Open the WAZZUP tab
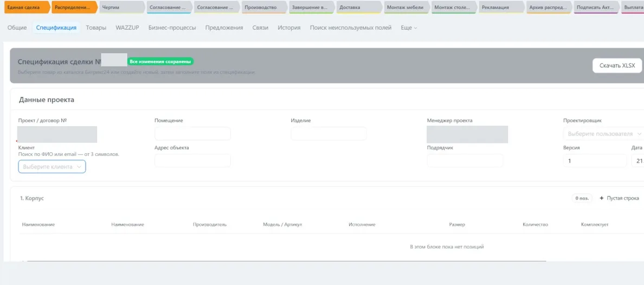Screen dimensions: 644x285 127,28
